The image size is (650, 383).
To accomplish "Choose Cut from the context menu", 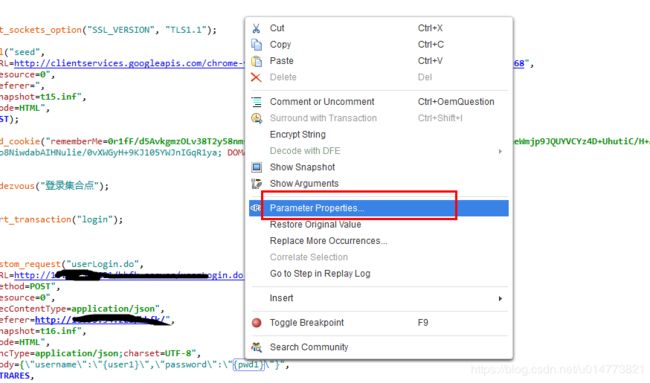I will point(378,28).
